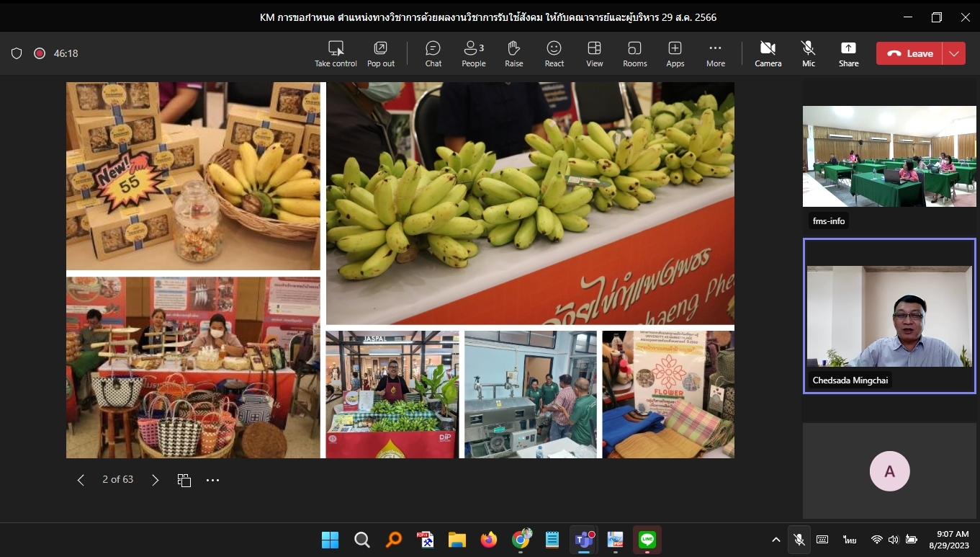Go to the next slide
980x557 pixels.
(155, 480)
